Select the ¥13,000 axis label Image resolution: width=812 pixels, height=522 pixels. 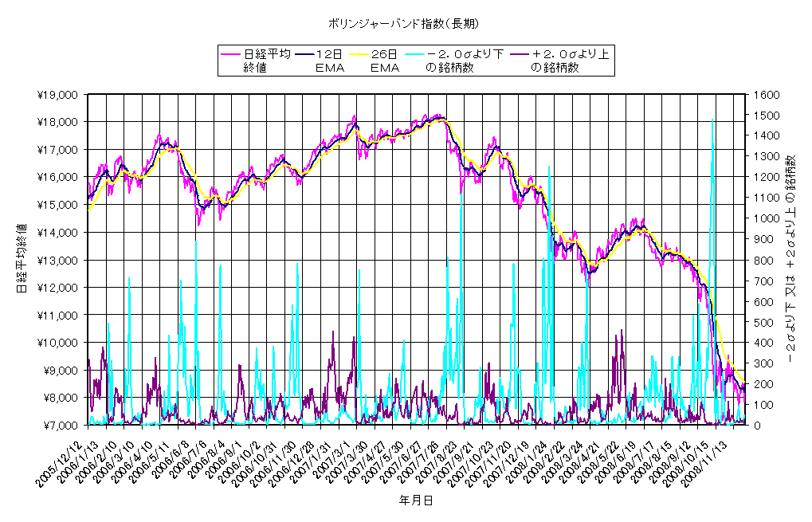[57, 260]
